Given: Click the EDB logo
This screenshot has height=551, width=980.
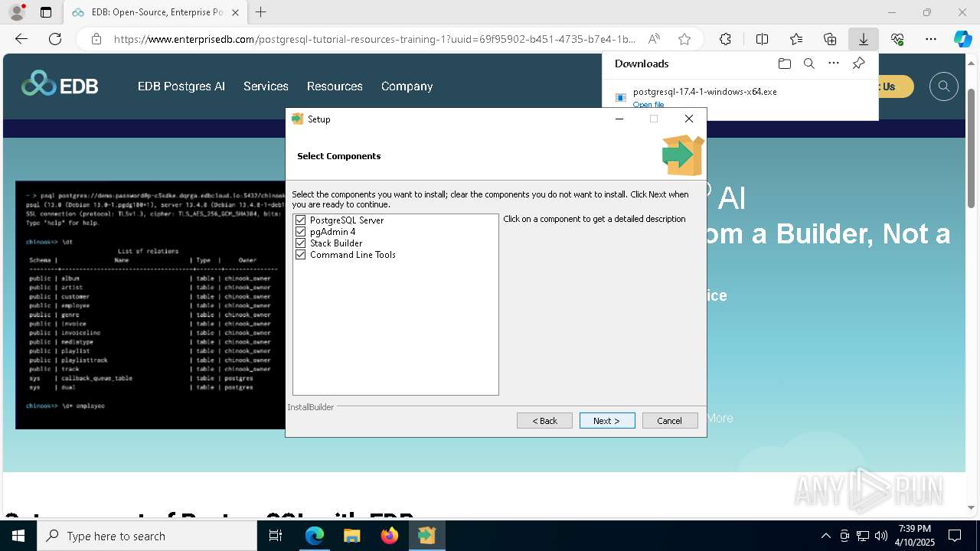Looking at the screenshot, I should (x=60, y=84).
